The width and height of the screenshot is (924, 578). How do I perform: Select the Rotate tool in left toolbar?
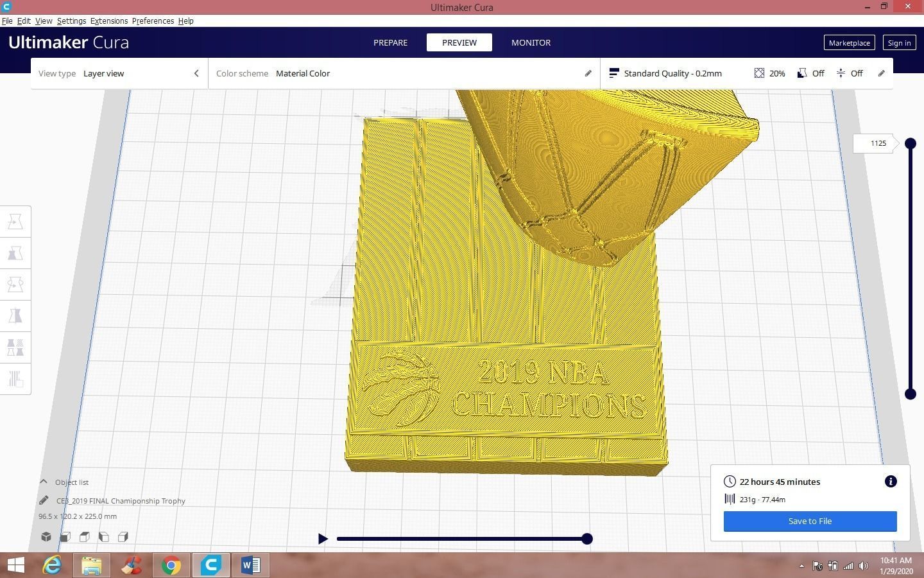(15, 285)
